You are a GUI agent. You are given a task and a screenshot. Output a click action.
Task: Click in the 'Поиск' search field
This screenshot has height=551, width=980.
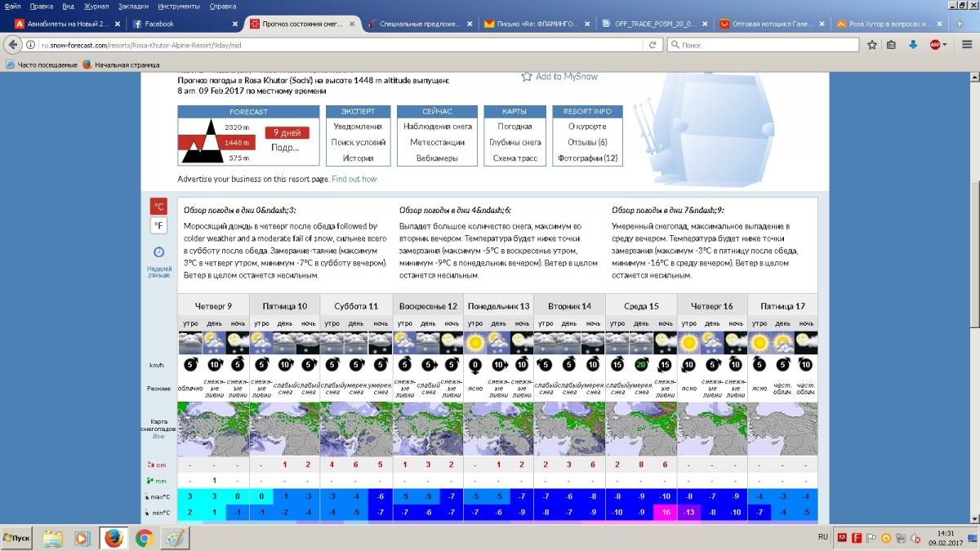click(x=764, y=45)
